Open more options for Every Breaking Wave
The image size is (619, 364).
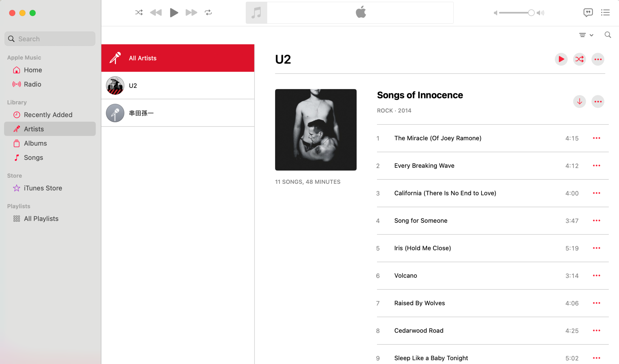(x=596, y=166)
